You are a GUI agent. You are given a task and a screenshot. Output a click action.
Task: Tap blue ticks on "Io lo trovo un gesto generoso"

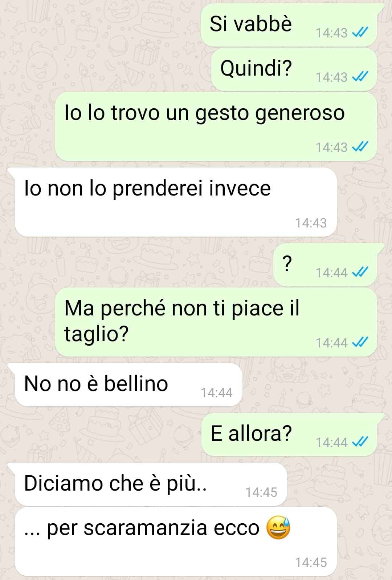pyautogui.click(x=360, y=147)
